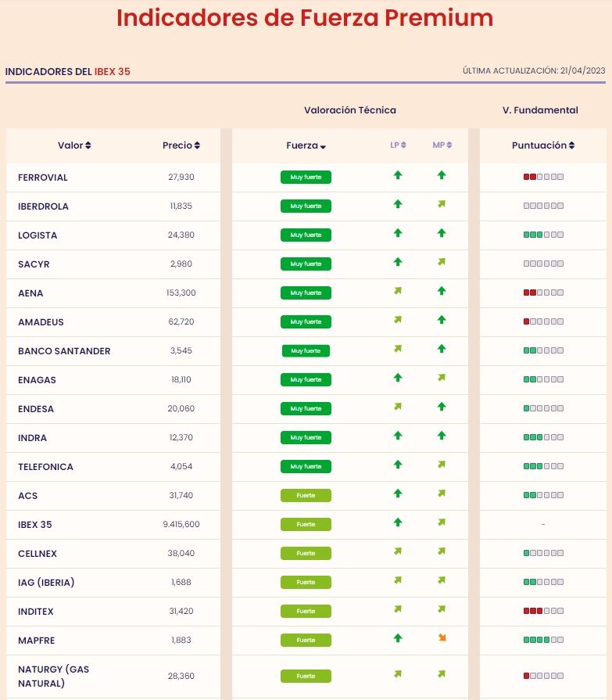The image size is (612, 700).
Task: Click the LOGISTA LP up arrow
Action: [x=398, y=233]
